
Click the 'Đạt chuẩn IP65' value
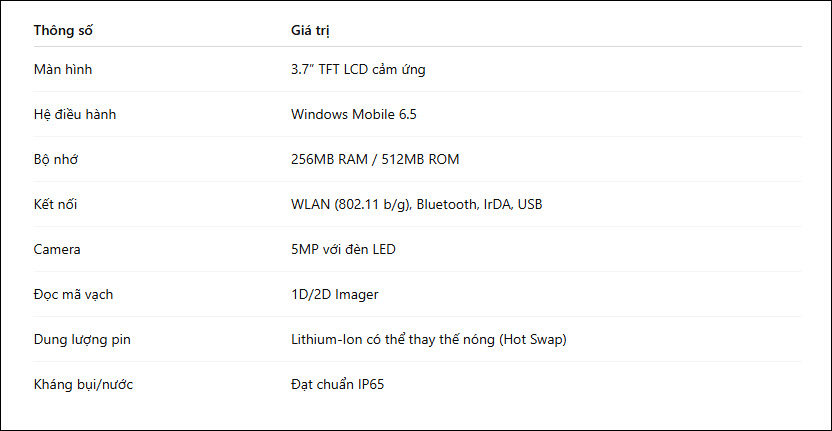click(x=337, y=385)
